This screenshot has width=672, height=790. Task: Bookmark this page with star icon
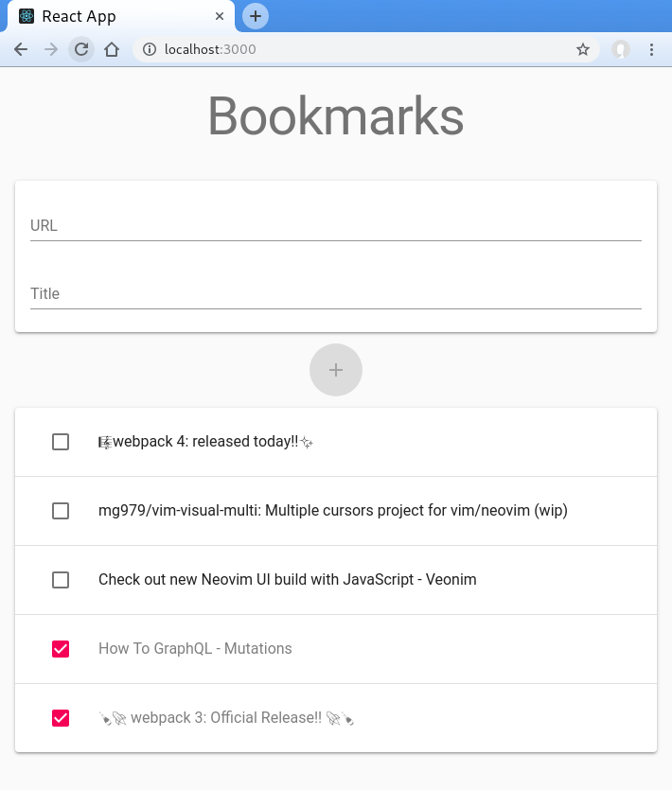click(583, 49)
